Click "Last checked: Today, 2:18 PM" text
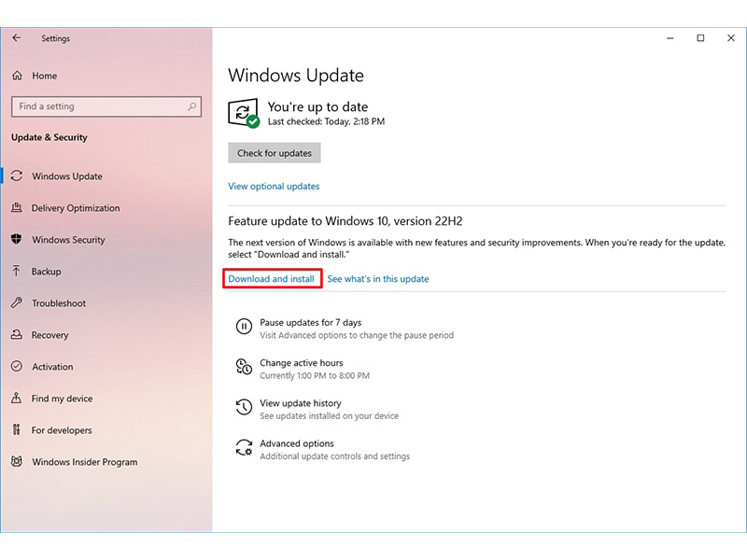The width and height of the screenshot is (747, 560). coord(326,121)
